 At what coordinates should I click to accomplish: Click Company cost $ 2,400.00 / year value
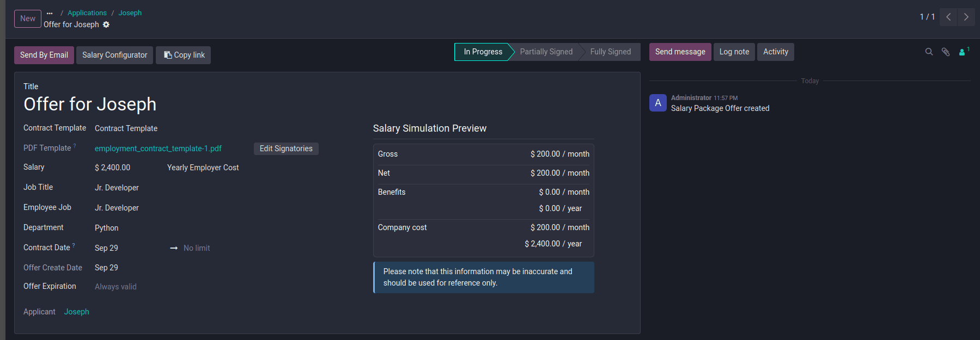tap(553, 244)
